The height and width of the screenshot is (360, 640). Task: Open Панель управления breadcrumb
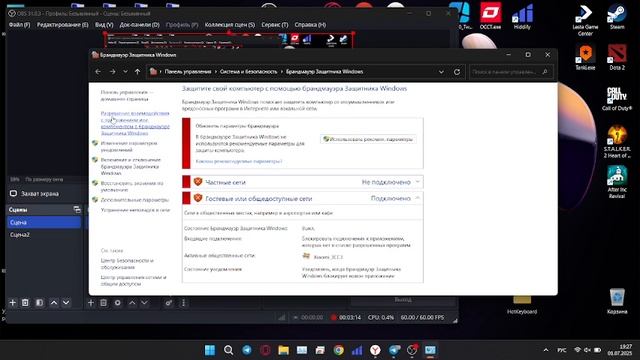(x=188, y=72)
